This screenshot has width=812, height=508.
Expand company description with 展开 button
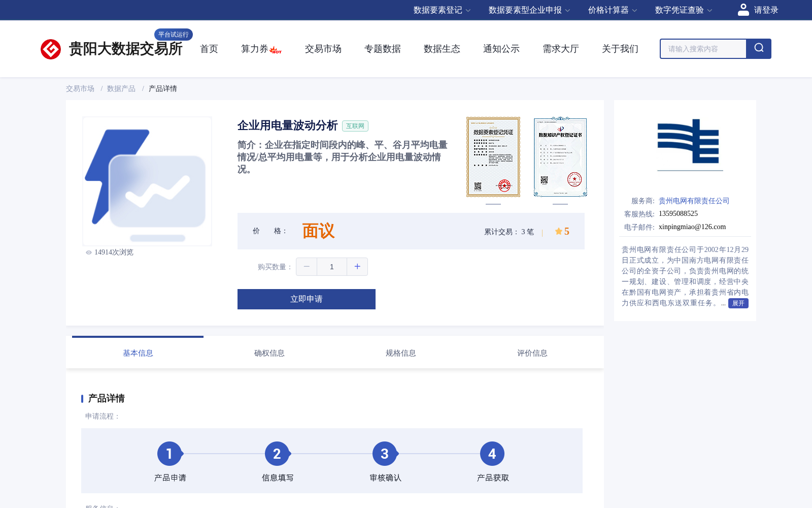(738, 303)
